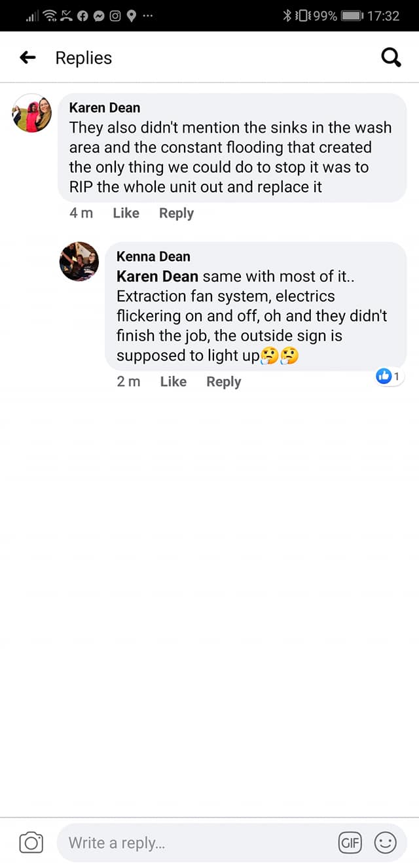Tap the Facebook notification icon in status bar
Image resolution: width=419 pixels, height=868 pixels.
coord(83,16)
